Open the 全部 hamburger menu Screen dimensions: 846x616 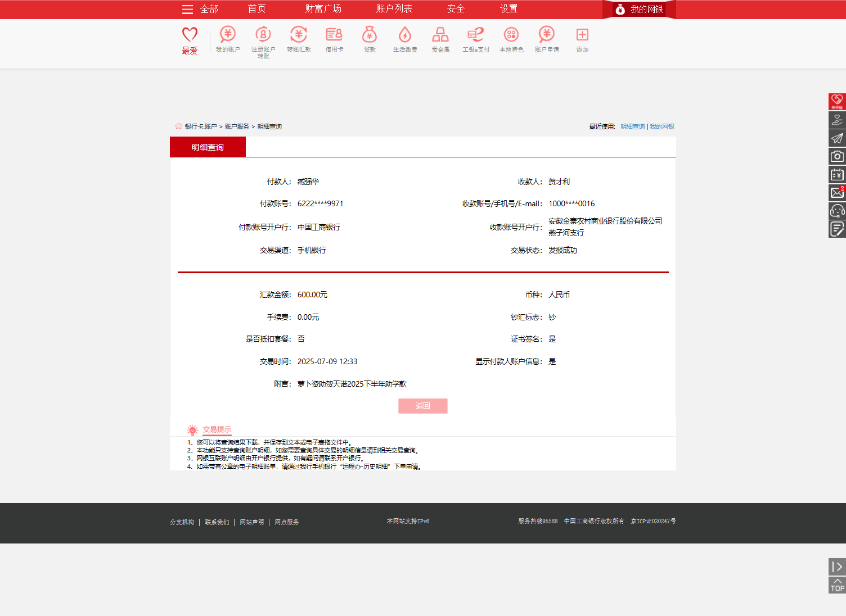[x=200, y=9]
